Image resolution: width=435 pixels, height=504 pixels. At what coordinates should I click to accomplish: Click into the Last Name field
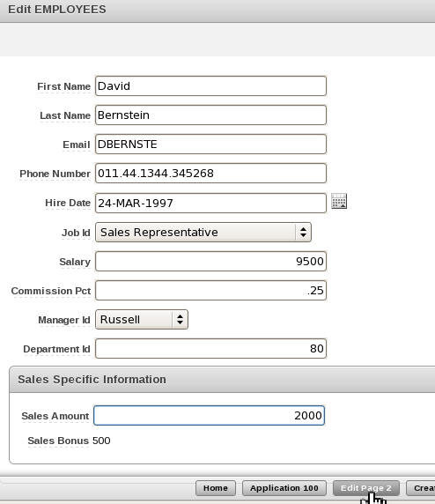click(x=210, y=115)
